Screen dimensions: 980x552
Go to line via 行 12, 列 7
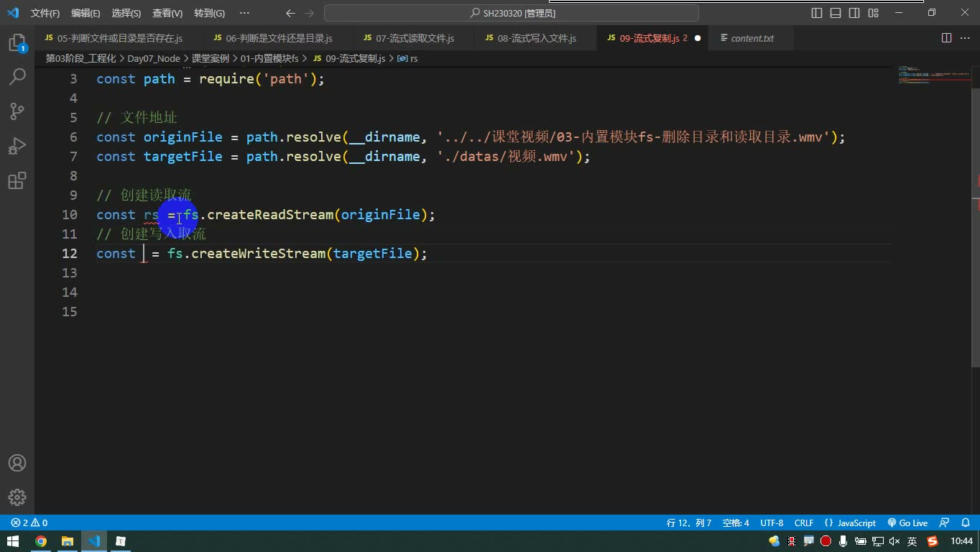point(688,523)
